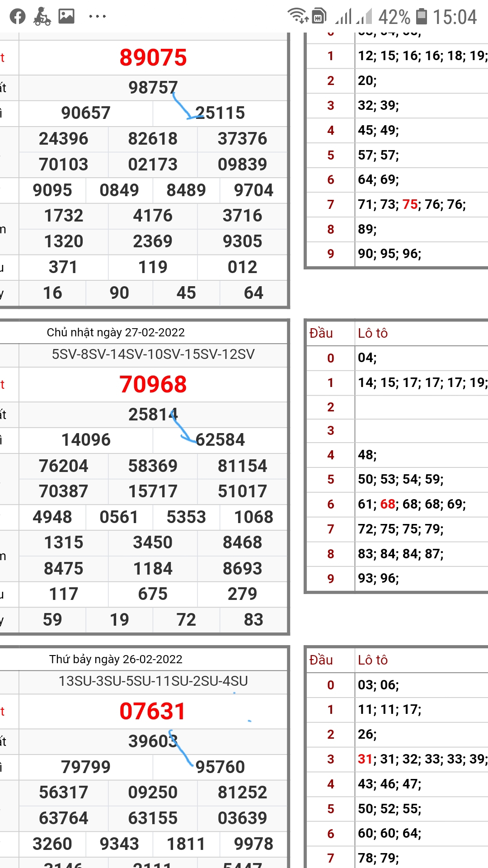Select the number 95760

pos(220,767)
